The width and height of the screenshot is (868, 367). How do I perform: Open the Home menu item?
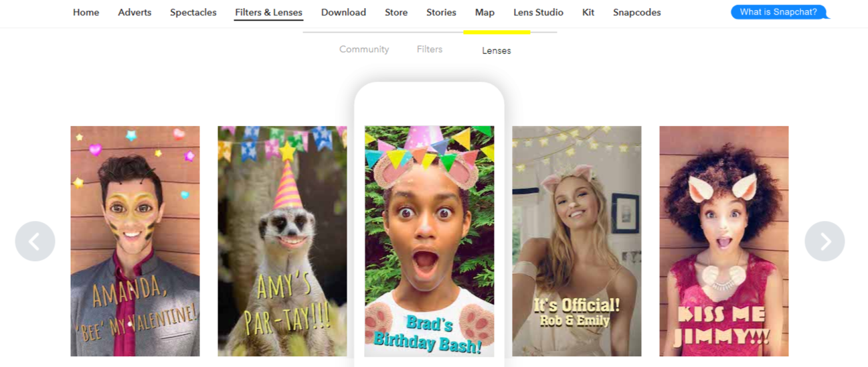tap(86, 13)
